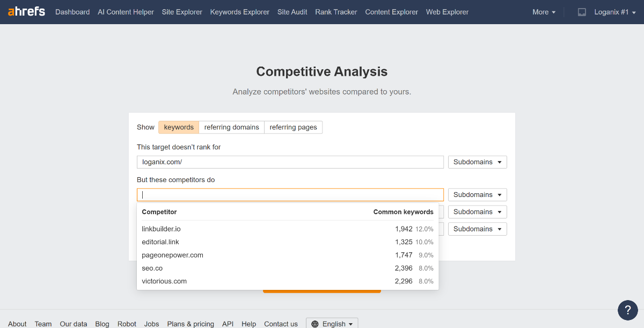644x328 pixels.
Task: Open Site Explorer
Action: [x=182, y=12]
